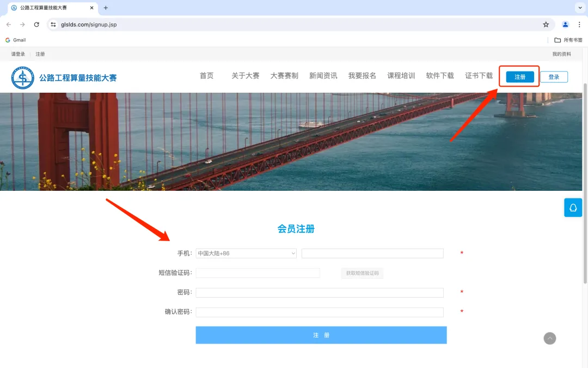Reload the page

click(x=36, y=24)
